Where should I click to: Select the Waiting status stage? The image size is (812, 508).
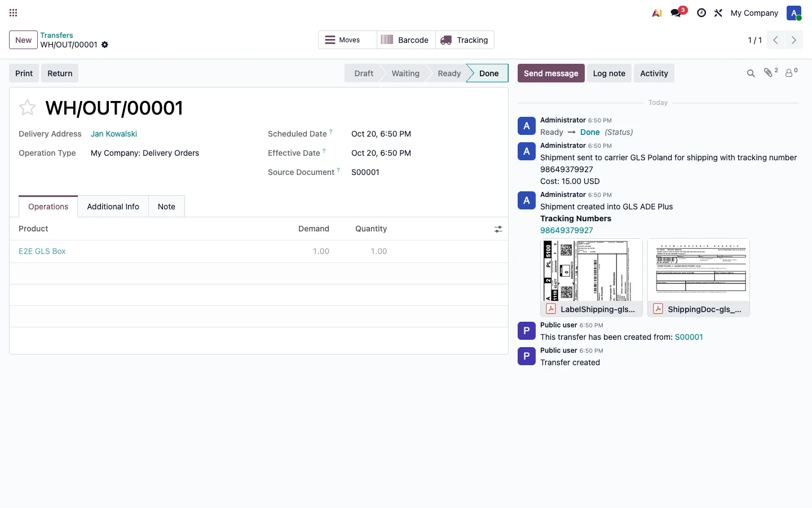click(x=405, y=73)
